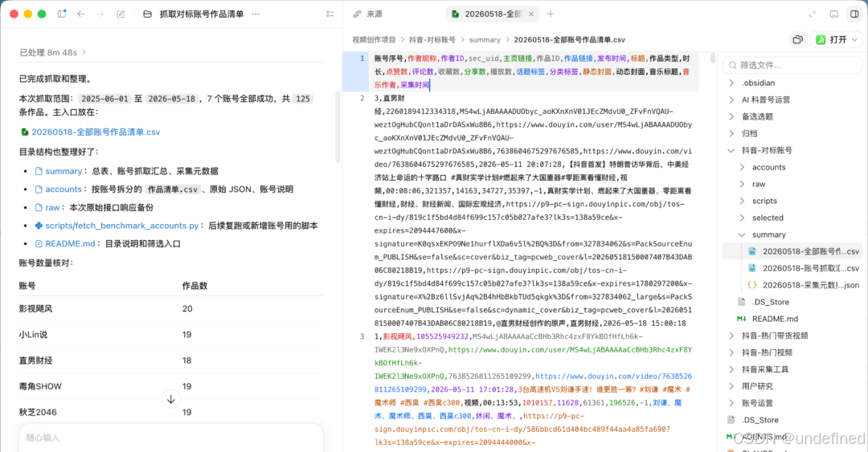
Task: Click the 打开 button
Action: [x=832, y=39]
